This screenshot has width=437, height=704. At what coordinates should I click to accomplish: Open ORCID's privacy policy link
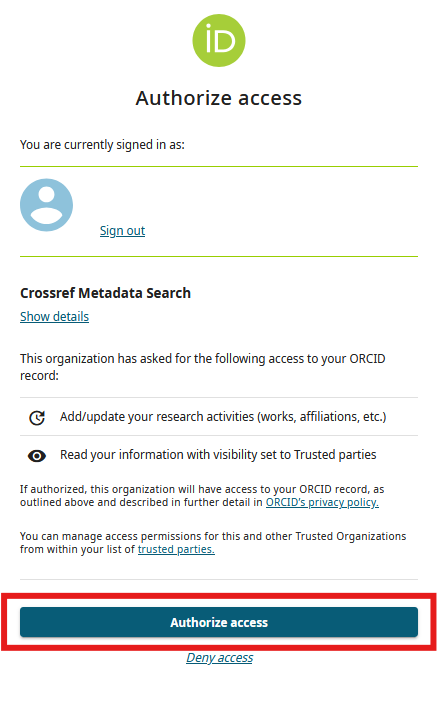tap(322, 502)
